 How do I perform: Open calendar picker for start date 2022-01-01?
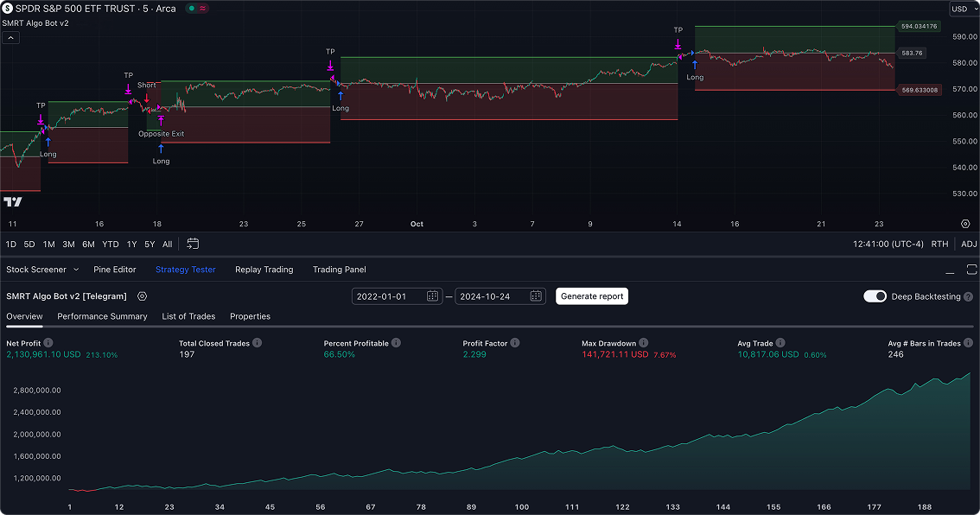(x=432, y=296)
